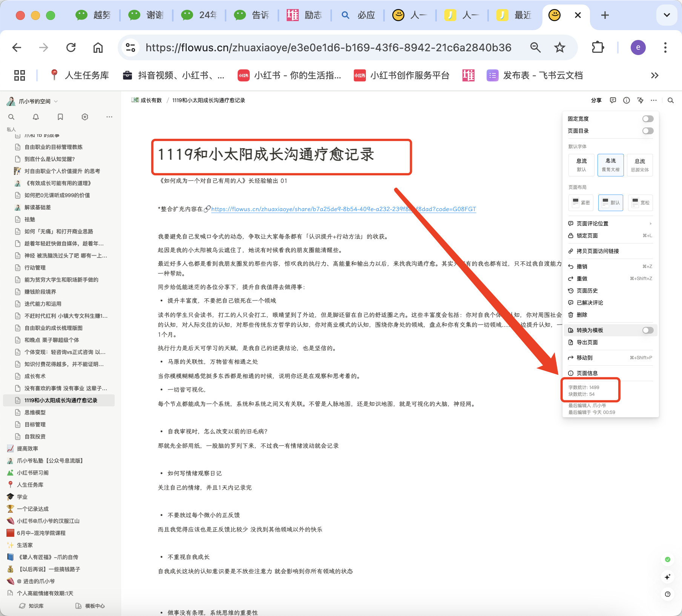Click the page search magnifier icon

coord(670,100)
